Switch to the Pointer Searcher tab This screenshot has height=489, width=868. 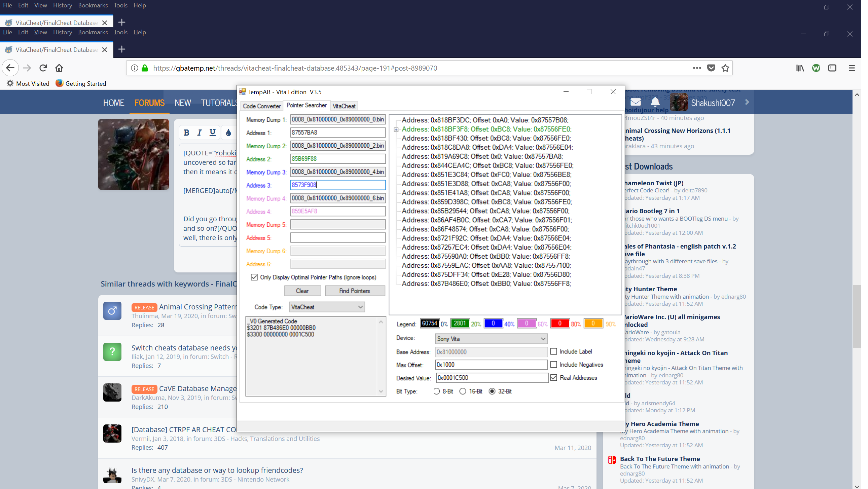tap(306, 105)
